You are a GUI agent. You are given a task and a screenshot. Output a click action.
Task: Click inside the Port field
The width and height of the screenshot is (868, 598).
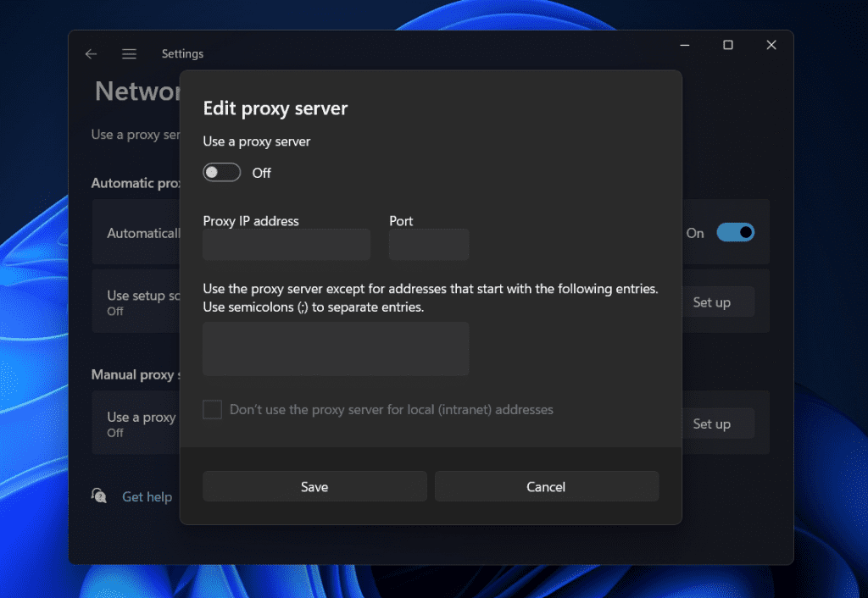coord(428,244)
